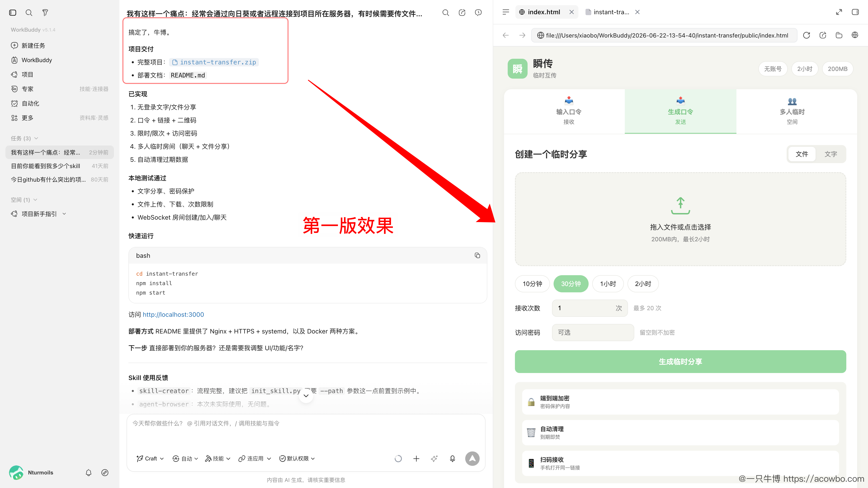The image size is (868, 488).
Task: Go back in preview browser
Action: pos(506,35)
